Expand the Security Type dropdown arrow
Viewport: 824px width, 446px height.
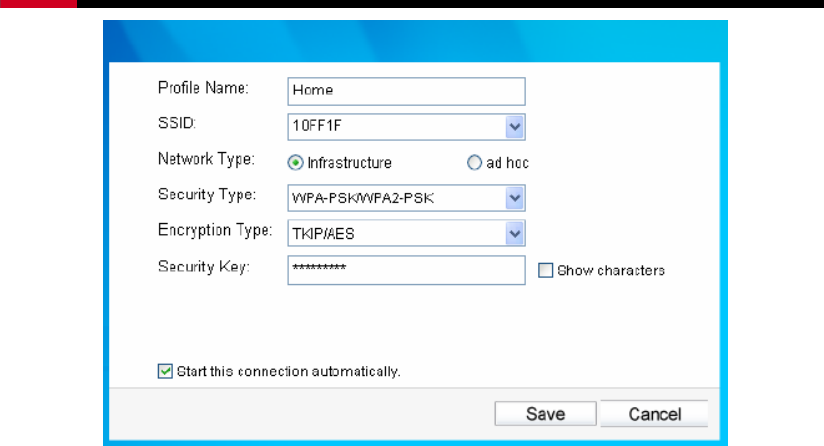coord(514,198)
